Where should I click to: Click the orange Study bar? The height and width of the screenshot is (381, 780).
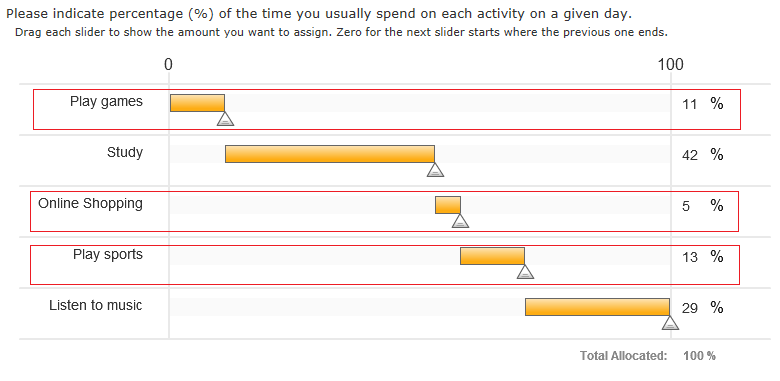[330, 154]
